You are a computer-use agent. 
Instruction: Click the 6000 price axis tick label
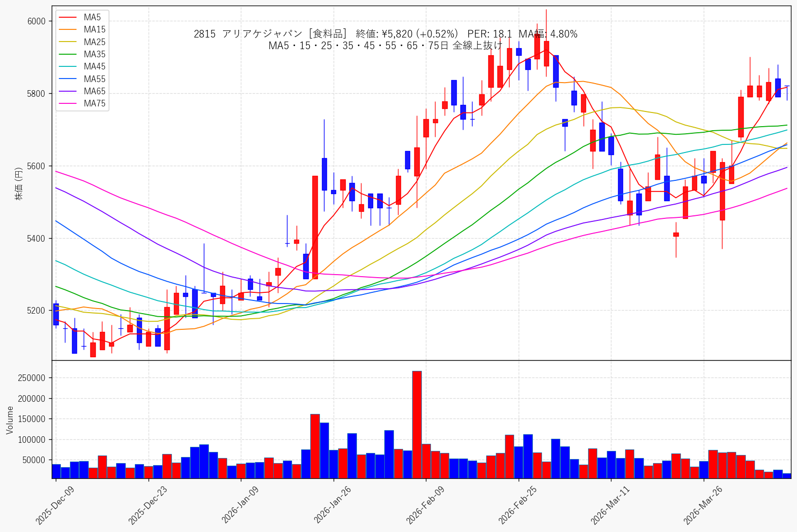point(37,21)
